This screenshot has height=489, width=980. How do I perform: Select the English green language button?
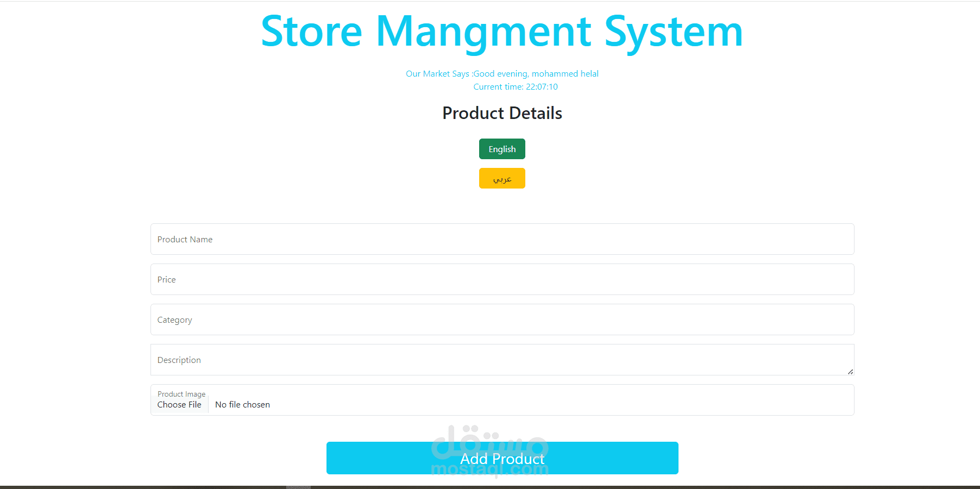pos(501,149)
